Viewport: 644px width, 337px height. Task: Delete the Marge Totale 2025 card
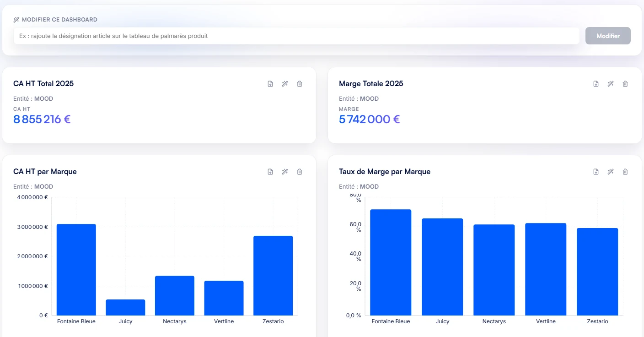[x=625, y=84]
